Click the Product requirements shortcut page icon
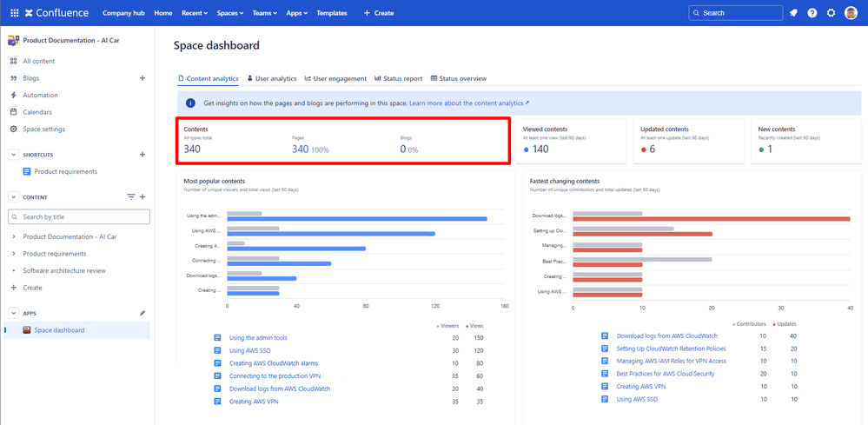This screenshot has height=425, width=868. point(27,171)
